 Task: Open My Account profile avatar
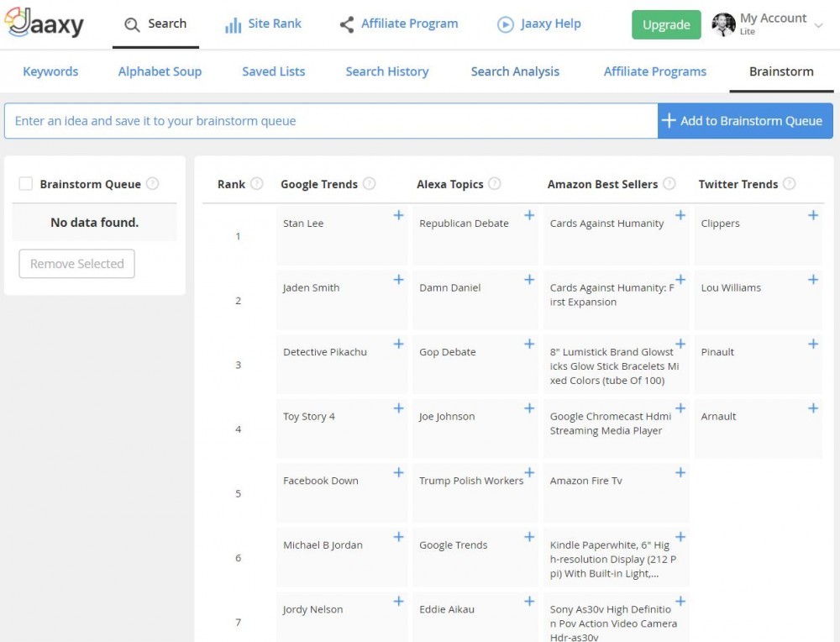pyautogui.click(x=723, y=24)
